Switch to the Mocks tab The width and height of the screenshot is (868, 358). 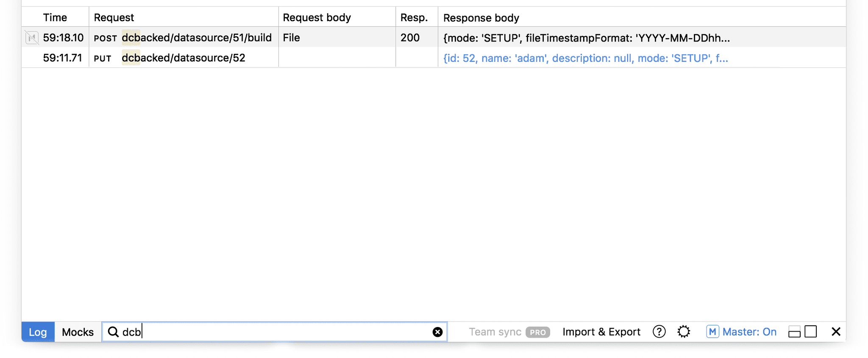(77, 332)
